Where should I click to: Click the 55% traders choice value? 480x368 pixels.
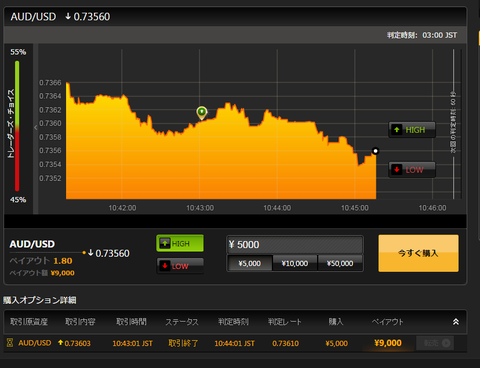pyautogui.click(x=18, y=52)
